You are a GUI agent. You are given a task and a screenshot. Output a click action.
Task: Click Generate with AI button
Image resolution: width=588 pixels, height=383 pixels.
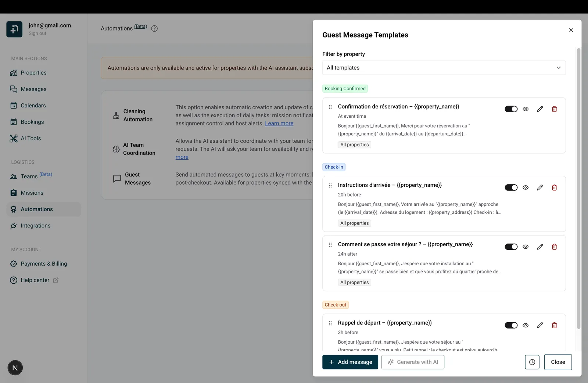pyautogui.click(x=413, y=362)
